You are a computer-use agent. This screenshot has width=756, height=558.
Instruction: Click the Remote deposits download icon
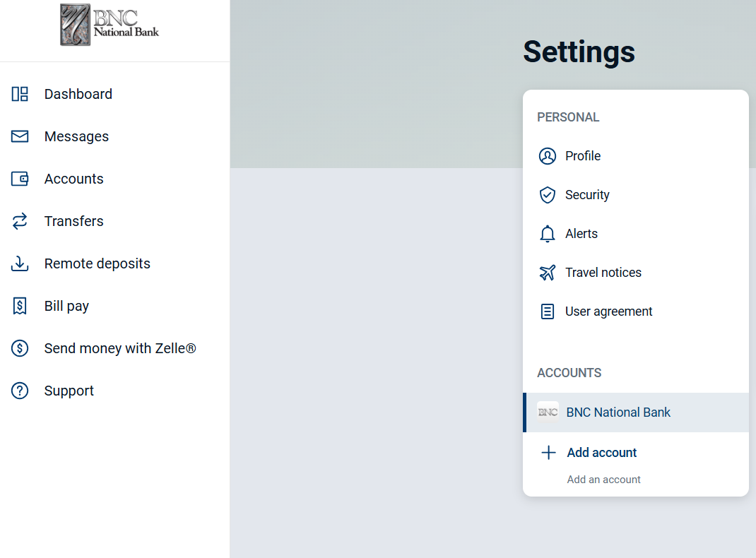(x=20, y=263)
